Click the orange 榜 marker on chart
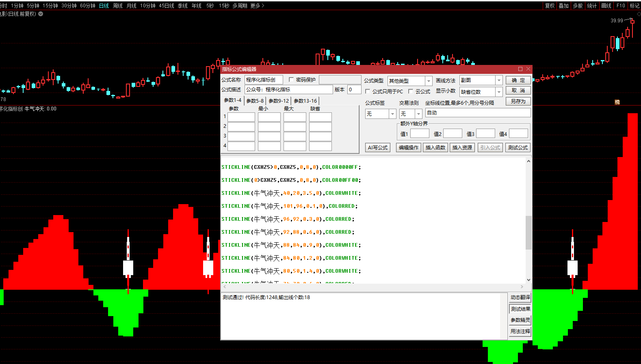 tap(617, 102)
